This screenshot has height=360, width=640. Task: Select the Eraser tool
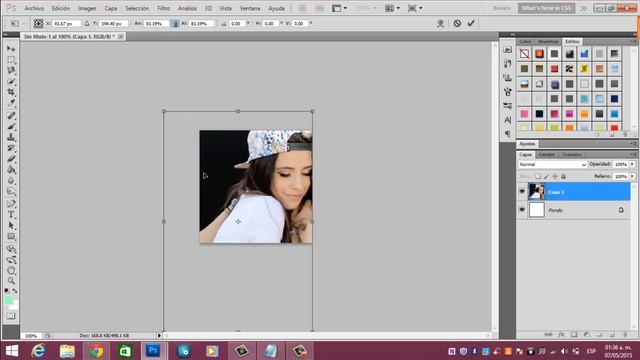point(11,159)
